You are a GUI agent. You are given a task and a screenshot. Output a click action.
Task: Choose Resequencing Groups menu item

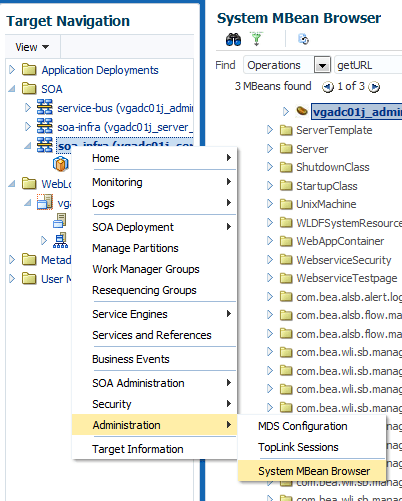pyautogui.click(x=154, y=290)
